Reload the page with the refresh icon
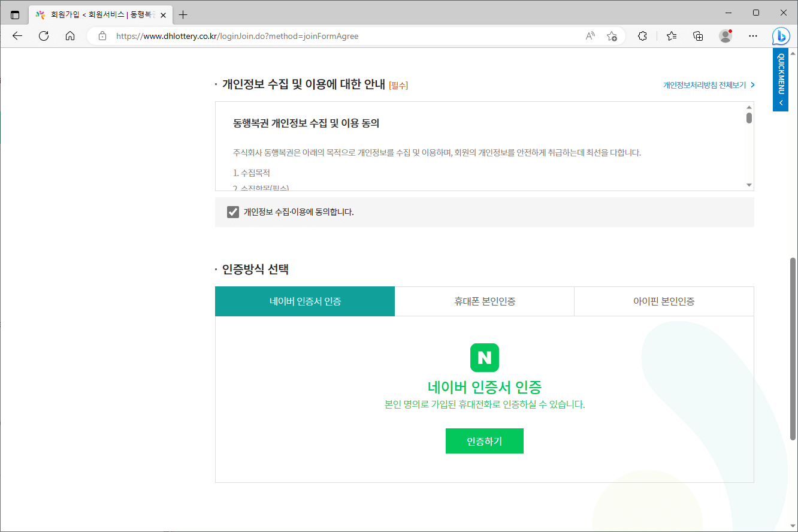The image size is (798, 532). (43, 36)
